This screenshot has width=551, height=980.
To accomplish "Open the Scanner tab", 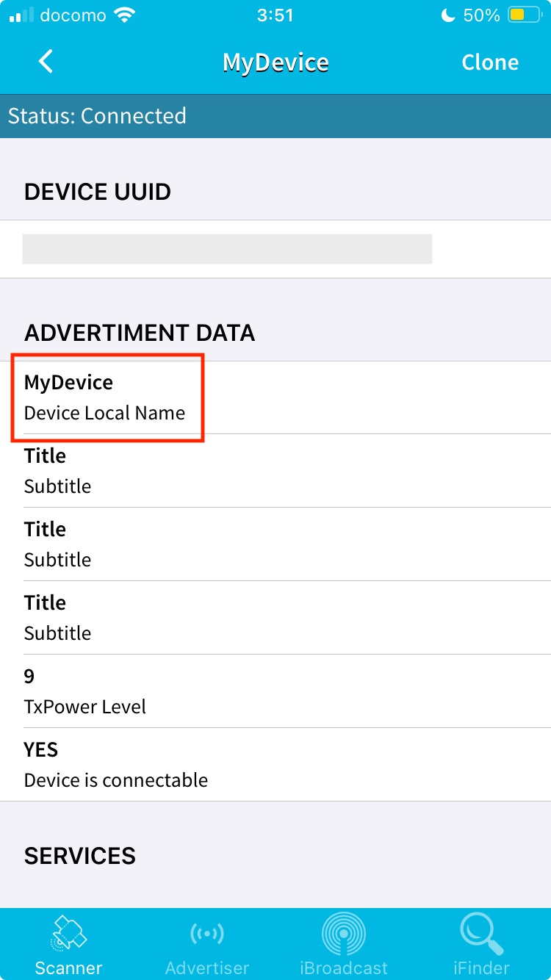I will 69,943.
